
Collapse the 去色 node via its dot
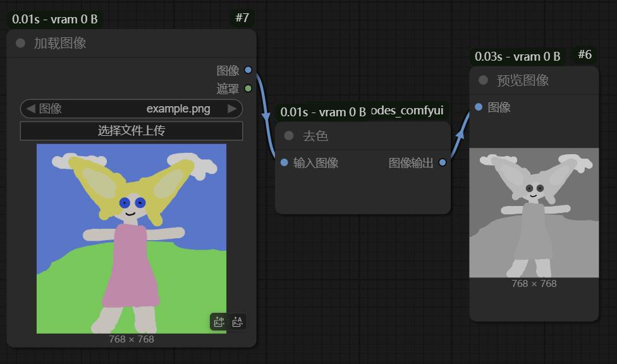[x=289, y=135]
